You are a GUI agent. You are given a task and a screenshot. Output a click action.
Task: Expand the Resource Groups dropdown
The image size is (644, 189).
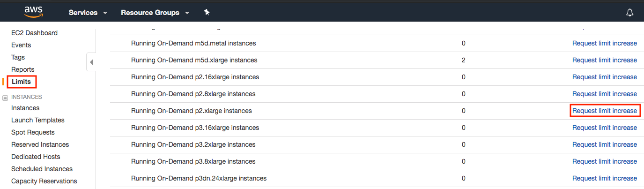click(x=155, y=13)
